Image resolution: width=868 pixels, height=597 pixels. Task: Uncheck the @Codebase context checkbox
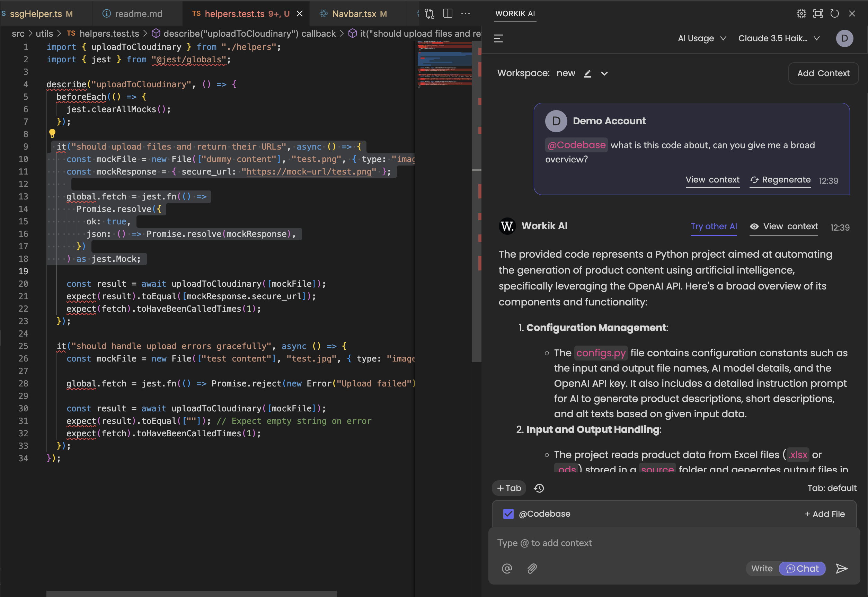[x=508, y=514]
